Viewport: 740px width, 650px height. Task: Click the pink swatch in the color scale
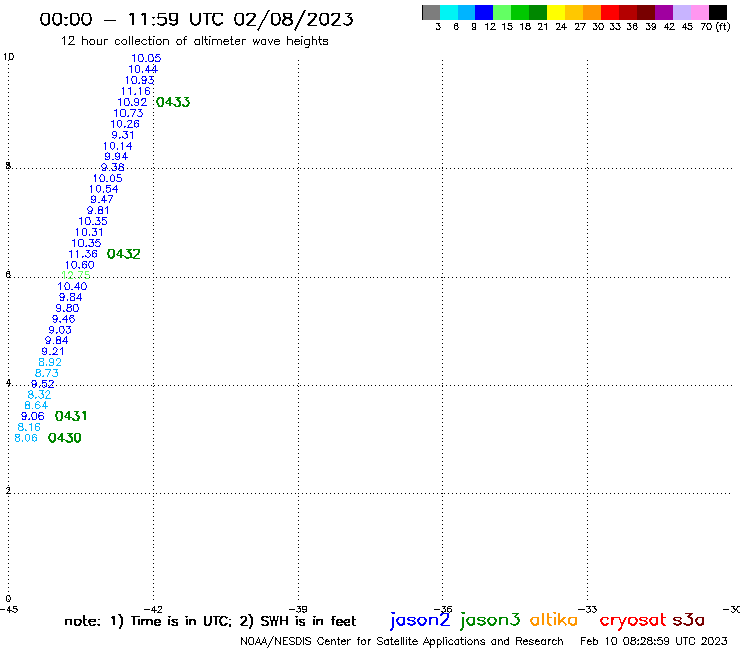pyautogui.click(x=700, y=12)
